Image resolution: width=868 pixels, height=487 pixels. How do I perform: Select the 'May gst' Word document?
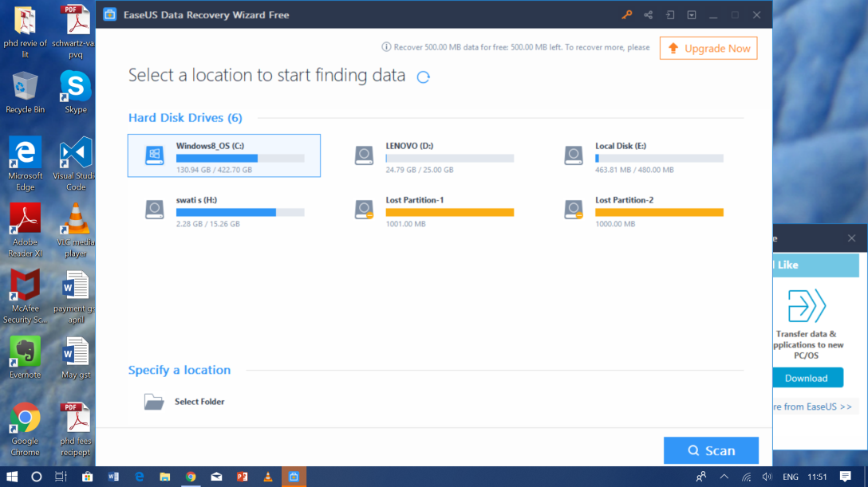point(76,358)
